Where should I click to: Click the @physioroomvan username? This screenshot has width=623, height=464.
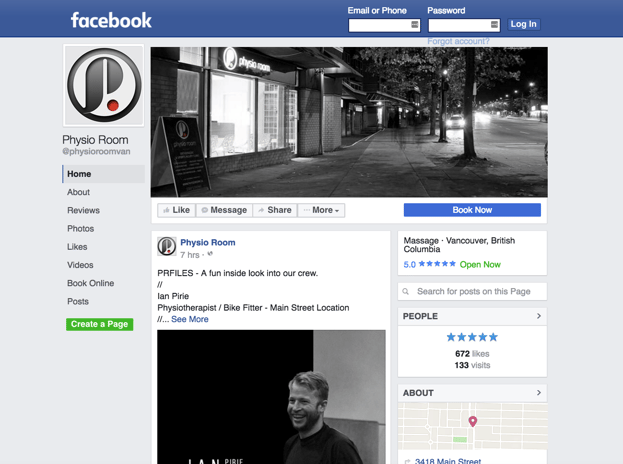click(96, 151)
